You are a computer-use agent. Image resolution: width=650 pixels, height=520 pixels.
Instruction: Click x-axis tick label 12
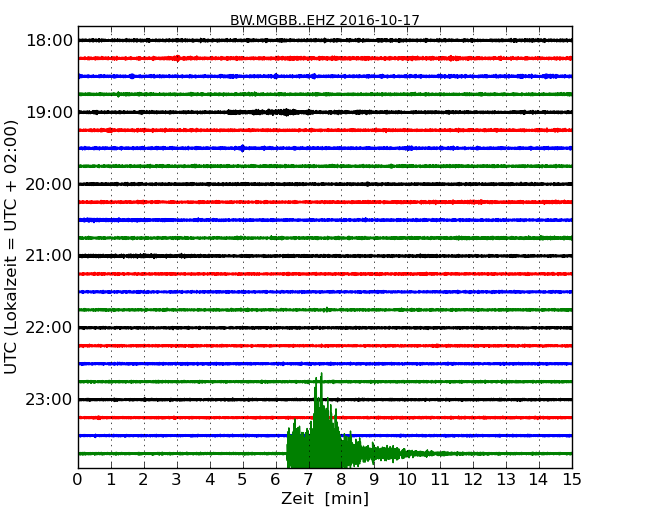pos(473,480)
